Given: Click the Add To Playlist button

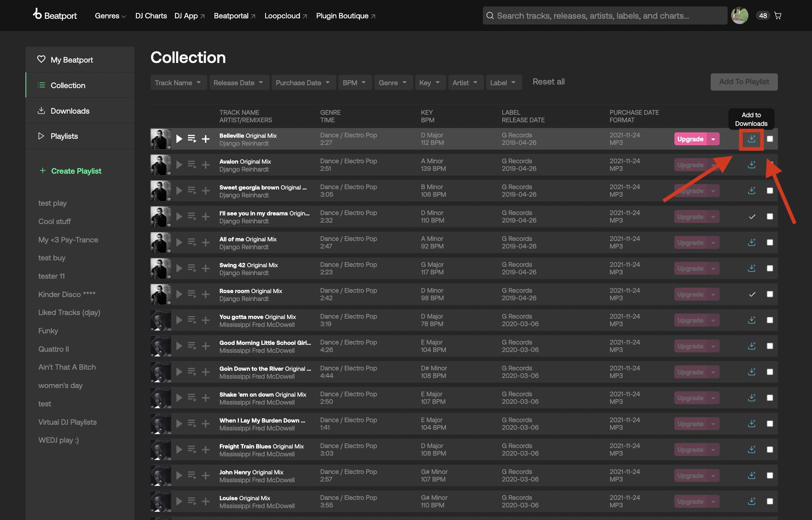Looking at the screenshot, I should coord(744,81).
